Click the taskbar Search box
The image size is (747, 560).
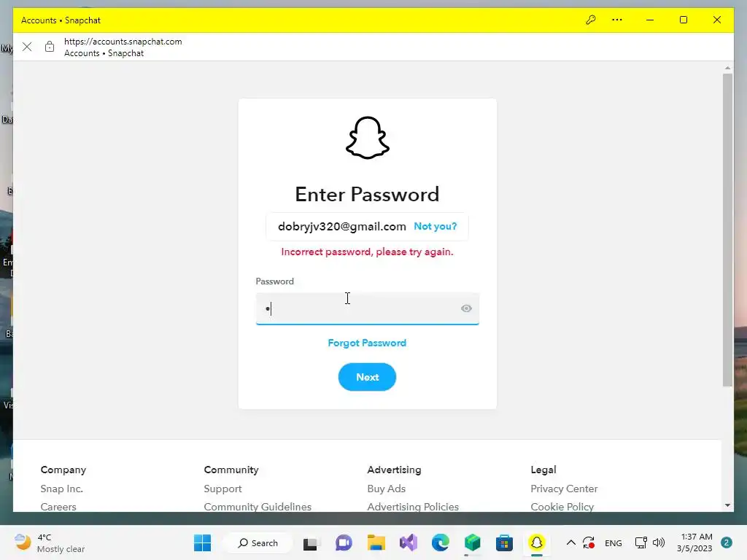coord(258,542)
